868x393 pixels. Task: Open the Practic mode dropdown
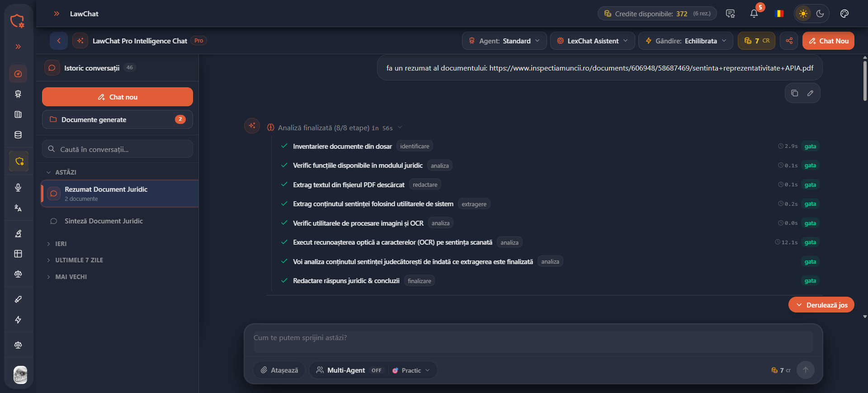pos(411,370)
